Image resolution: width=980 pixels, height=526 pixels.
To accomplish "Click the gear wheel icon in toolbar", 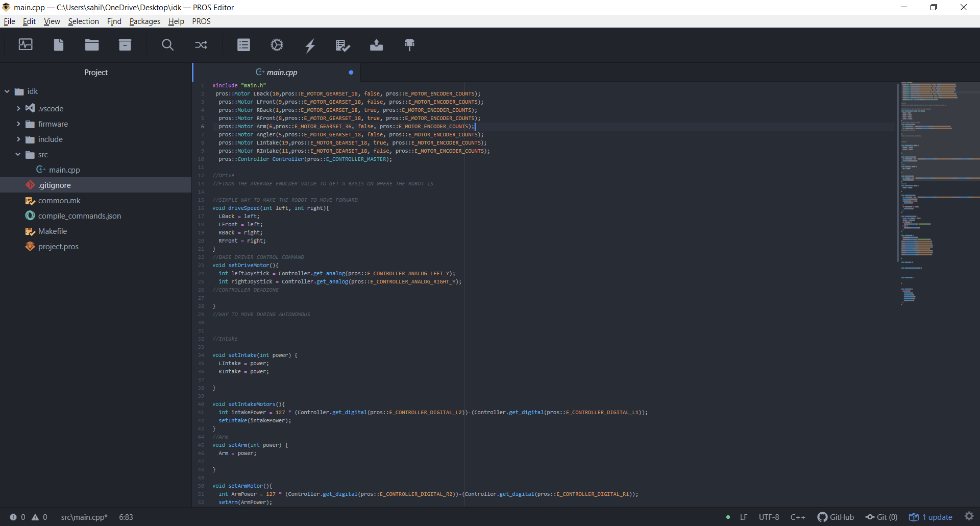I will point(277,45).
